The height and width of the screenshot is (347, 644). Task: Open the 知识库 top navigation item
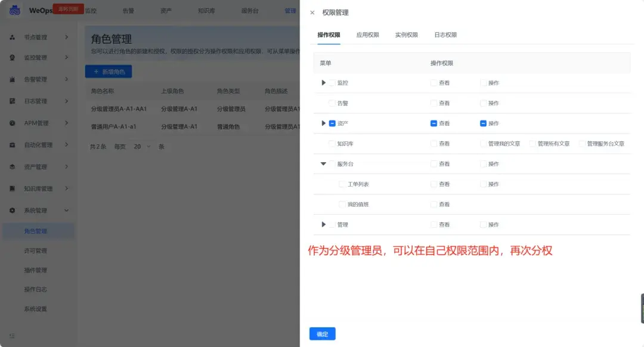206,11
